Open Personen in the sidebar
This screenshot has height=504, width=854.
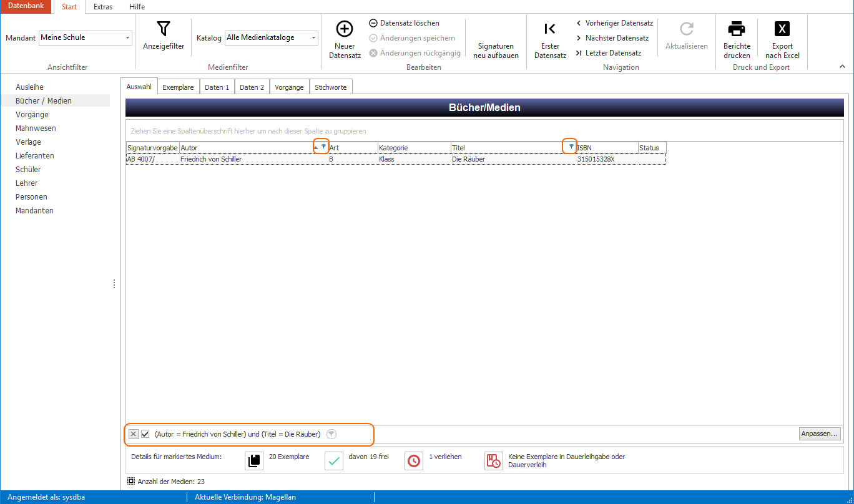pyautogui.click(x=31, y=196)
